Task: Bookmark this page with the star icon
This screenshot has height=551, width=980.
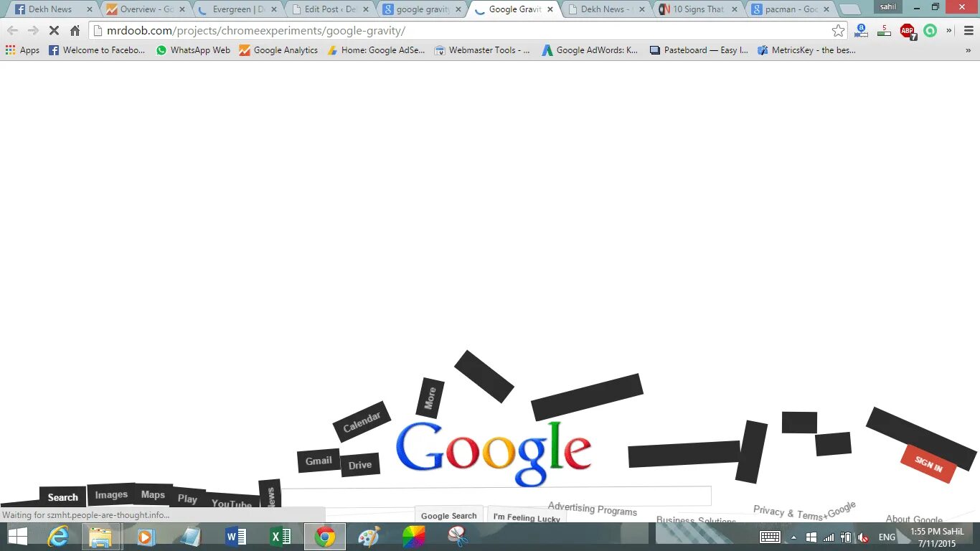Action: coord(838,31)
